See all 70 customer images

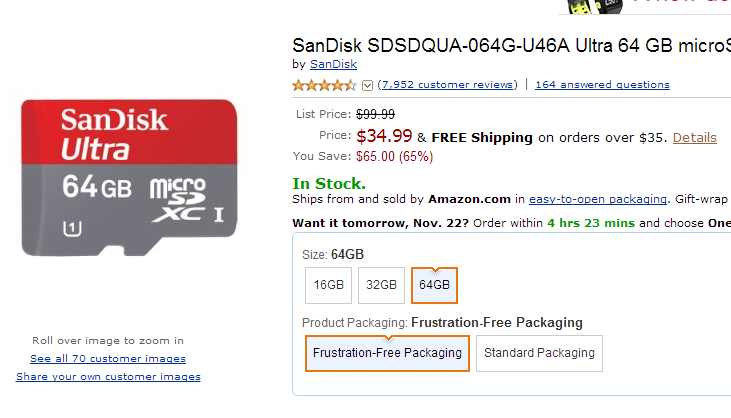pos(108,358)
